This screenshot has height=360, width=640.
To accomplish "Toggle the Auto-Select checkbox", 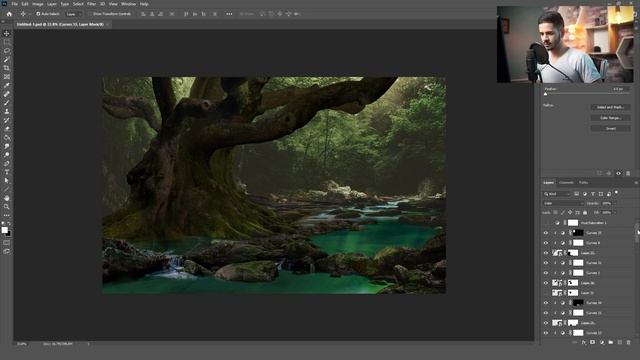I will tap(38, 14).
